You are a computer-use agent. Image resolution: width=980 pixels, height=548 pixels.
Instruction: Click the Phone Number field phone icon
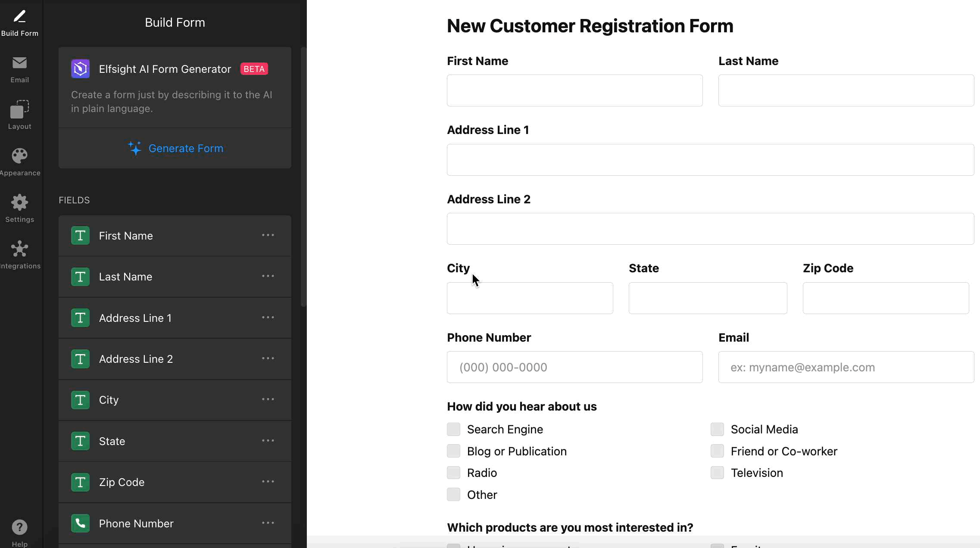coord(80,523)
